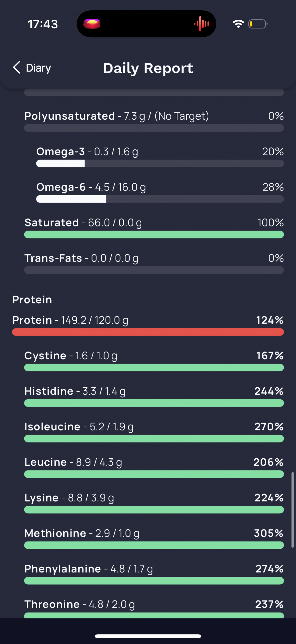Open the Cystine amino acid entry
This screenshot has height=644, width=296.
click(x=154, y=361)
